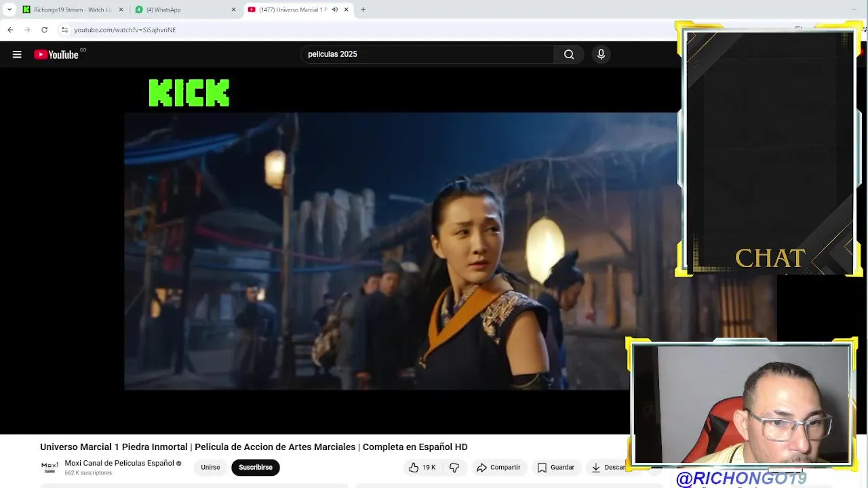Screen dimensions: 868x488
Task: Close the WhatsApp tab
Action: (x=234, y=9)
